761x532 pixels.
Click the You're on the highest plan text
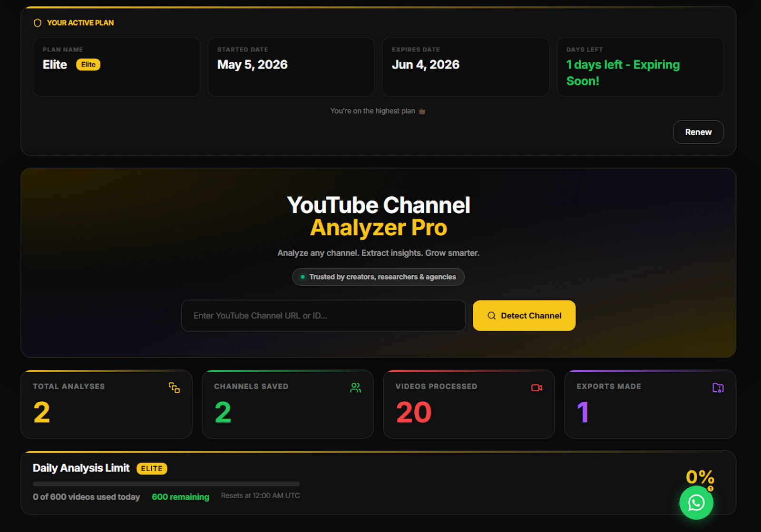[372, 111]
